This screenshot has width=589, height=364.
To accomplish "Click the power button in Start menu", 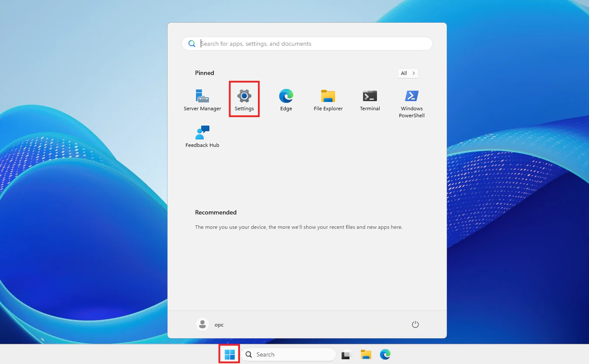I will coord(415,325).
